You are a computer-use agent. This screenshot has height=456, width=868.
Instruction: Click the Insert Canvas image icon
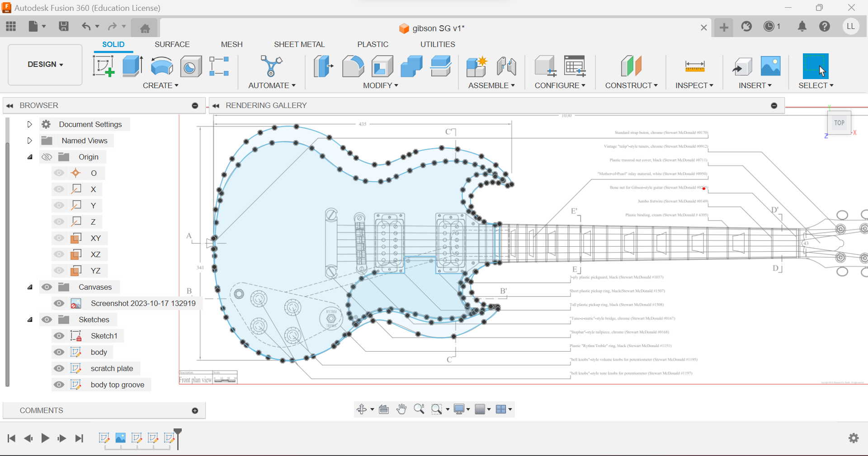771,66
